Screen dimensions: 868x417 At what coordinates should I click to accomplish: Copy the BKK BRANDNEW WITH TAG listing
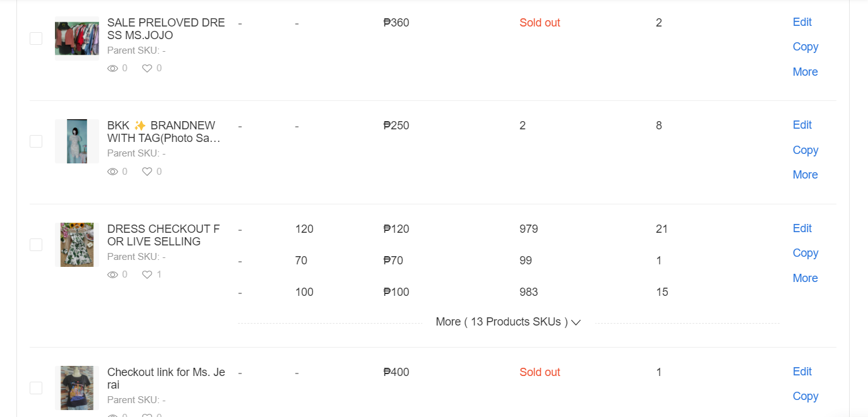805,150
